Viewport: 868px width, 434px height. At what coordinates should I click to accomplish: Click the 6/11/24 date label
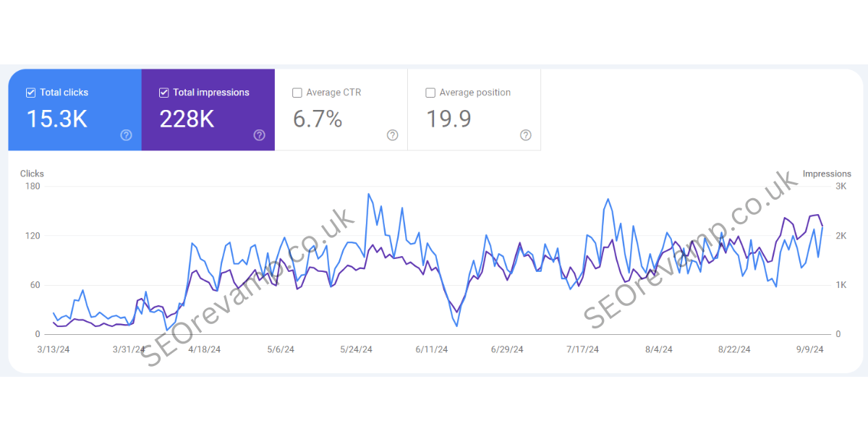point(432,349)
